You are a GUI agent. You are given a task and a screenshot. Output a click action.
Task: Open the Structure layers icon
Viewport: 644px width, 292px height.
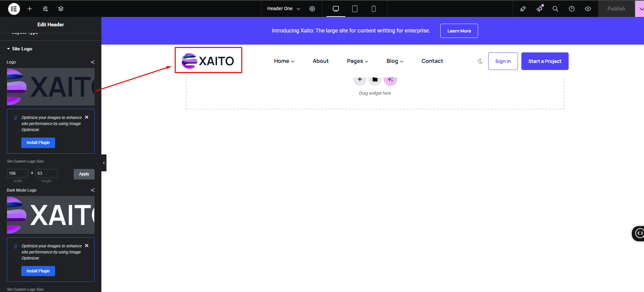(x=61, y=9)
